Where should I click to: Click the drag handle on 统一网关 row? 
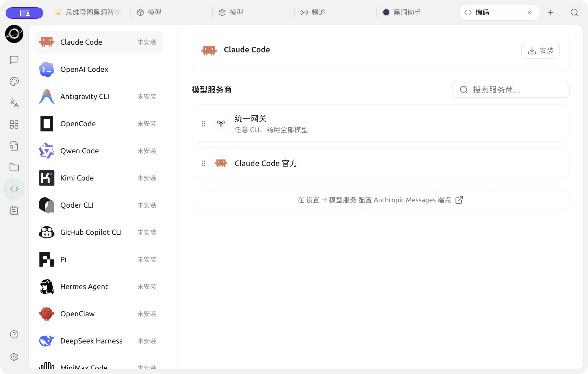(204, 124)
